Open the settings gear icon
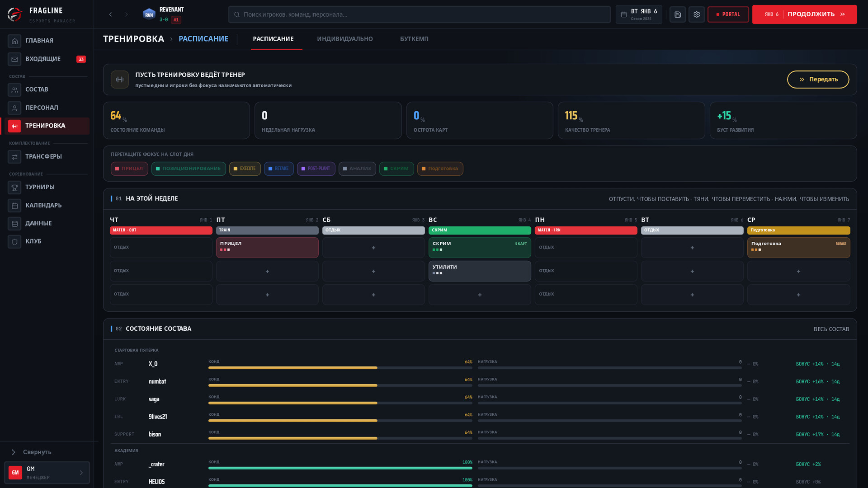Image resolution: width=868 pixels, height=488 pixels. (696, 14)
